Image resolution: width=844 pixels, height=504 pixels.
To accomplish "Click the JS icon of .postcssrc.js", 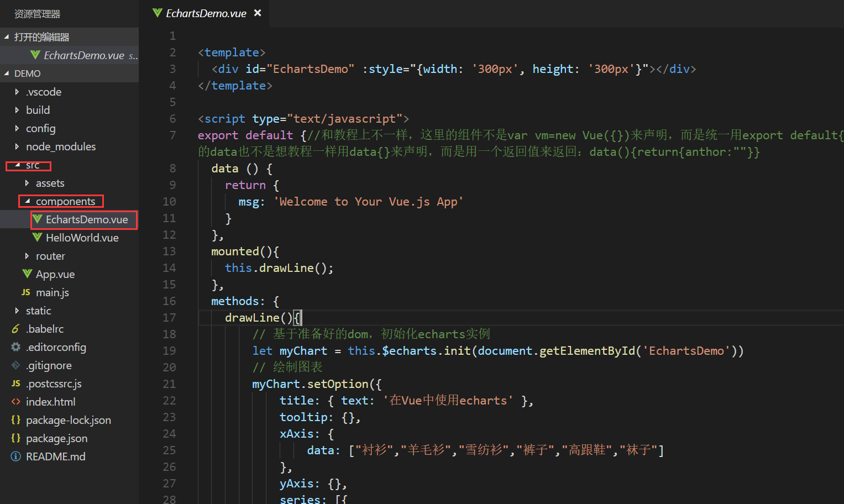I will click(x=16, y=384).
